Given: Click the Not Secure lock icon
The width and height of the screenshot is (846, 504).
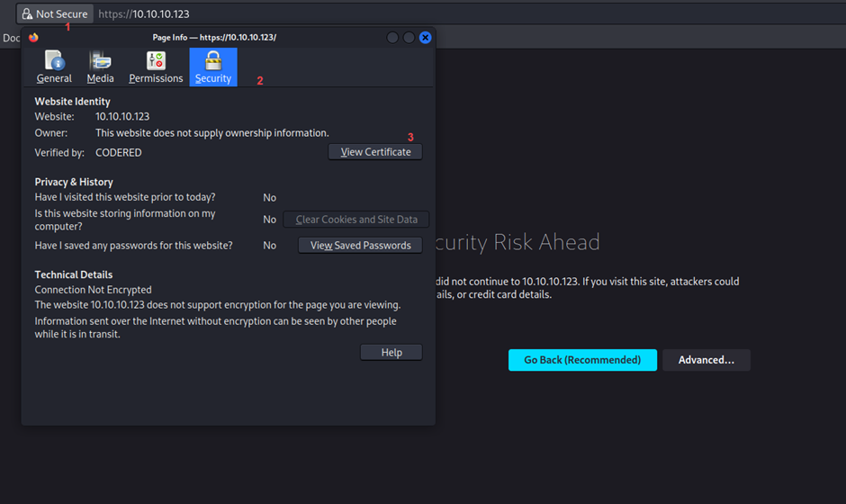Looking at the screenshot, I should [x=27, y=14].
